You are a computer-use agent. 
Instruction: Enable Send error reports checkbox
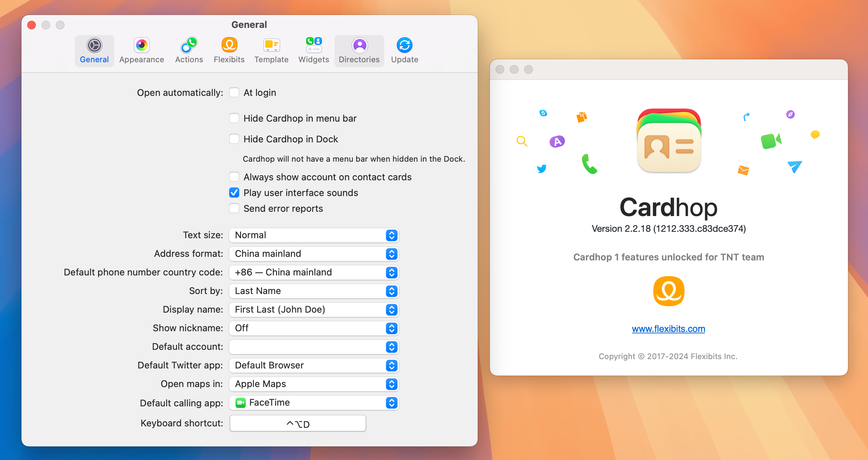[x=234, y=208]
